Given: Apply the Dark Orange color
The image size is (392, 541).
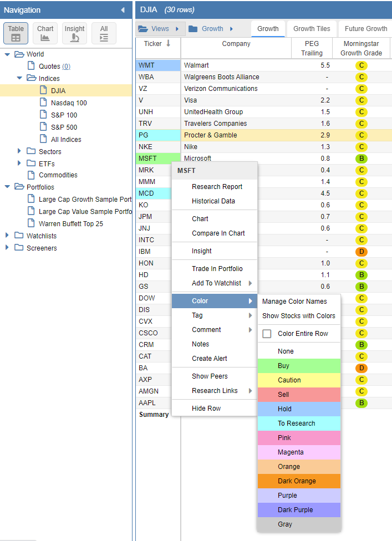Looking at the screenshot, I should click(299, 481).
